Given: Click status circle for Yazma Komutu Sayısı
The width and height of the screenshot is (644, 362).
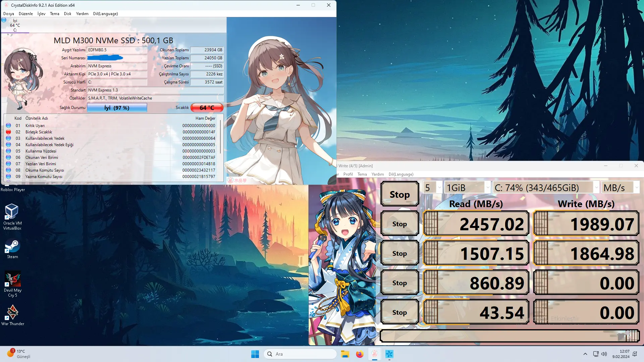Looking at the screenshot, I should [8, 176].
